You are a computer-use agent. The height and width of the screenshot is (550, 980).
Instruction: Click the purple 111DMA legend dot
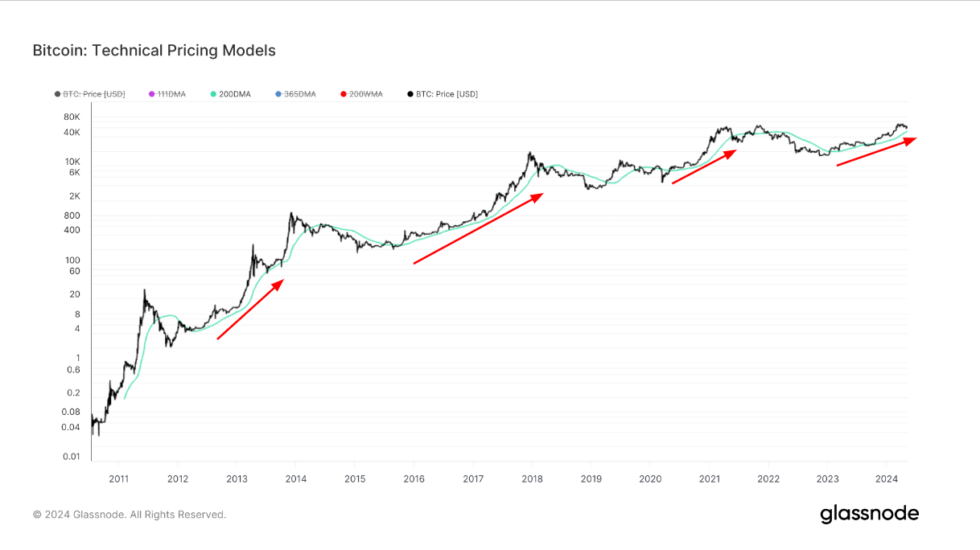(151, 94)
